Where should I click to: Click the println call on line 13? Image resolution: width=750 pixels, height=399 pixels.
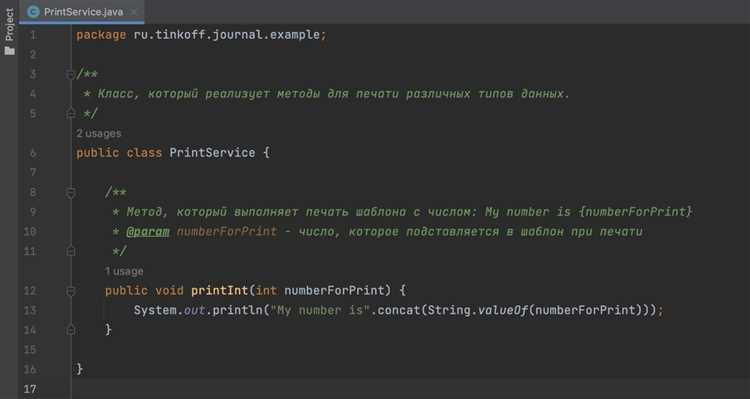coord(237,310)
